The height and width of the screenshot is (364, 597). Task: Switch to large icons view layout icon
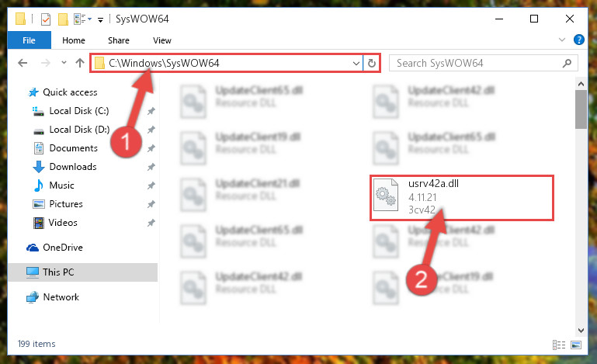[576, 345]
